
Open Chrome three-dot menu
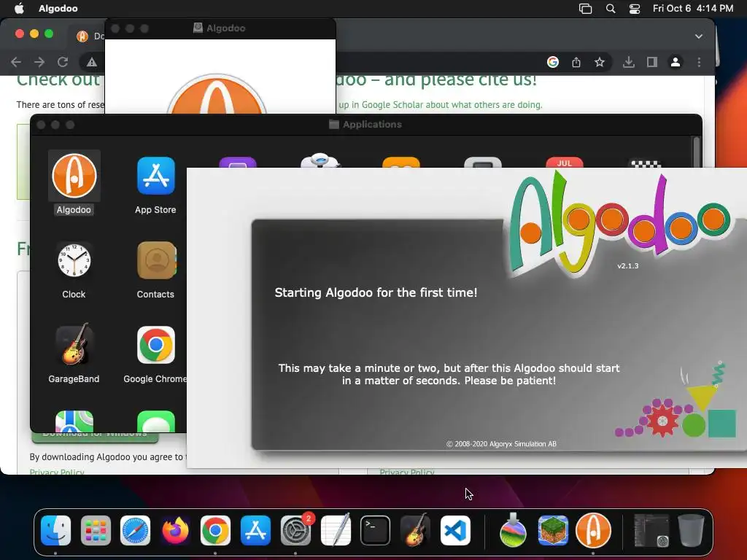point(699,62)
